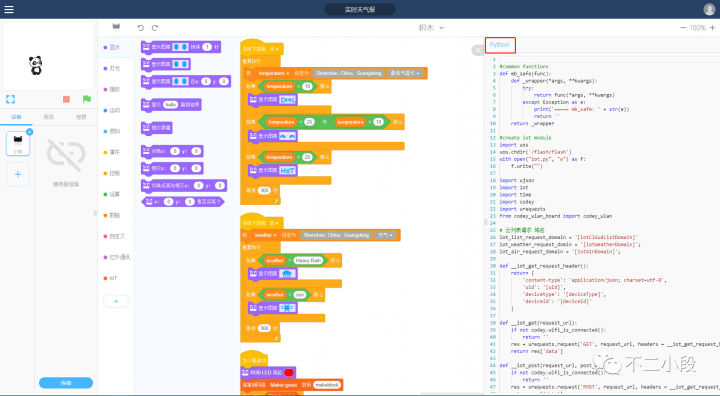Viewport: 720px width, 396px height.
Task: Open temperature variable dropdown in set block
Action: click(273, 73)
